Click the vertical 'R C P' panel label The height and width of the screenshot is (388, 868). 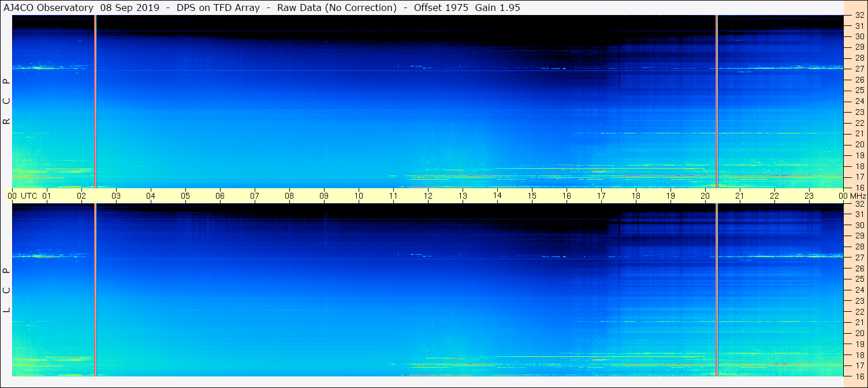[7, 102]
